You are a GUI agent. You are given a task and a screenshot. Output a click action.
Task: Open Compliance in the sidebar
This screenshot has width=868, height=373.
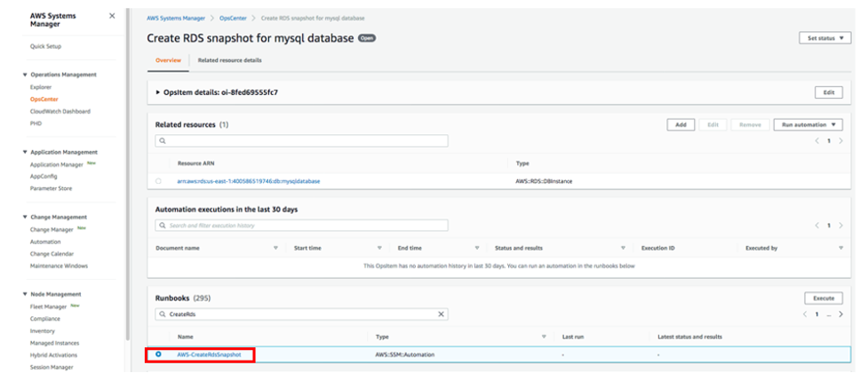tap(45, 319)
